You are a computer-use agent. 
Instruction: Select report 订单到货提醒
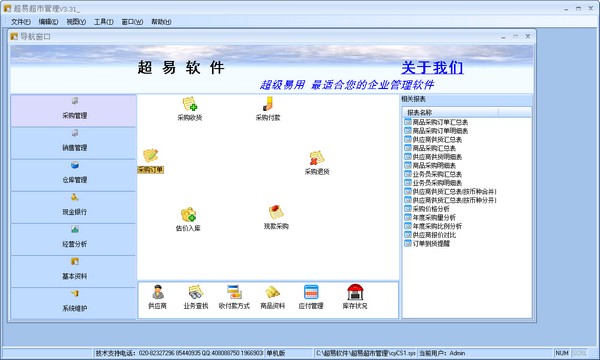coord(427,244)
